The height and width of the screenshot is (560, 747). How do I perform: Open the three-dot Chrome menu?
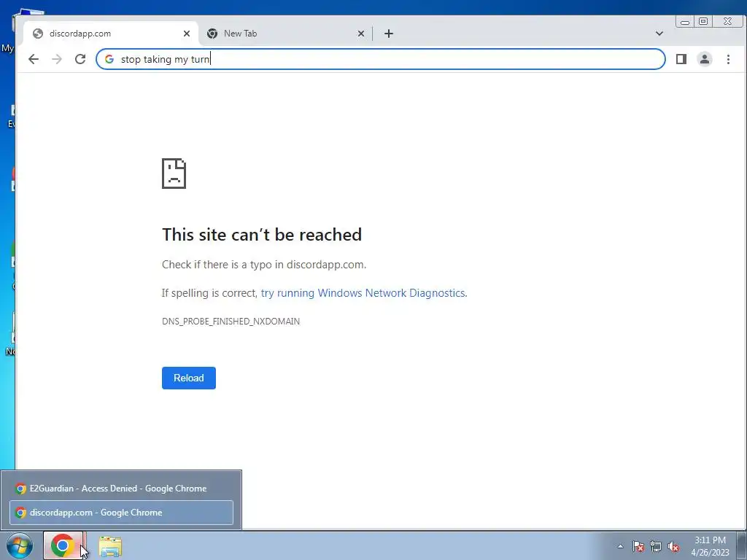click(x=728, y=59)
